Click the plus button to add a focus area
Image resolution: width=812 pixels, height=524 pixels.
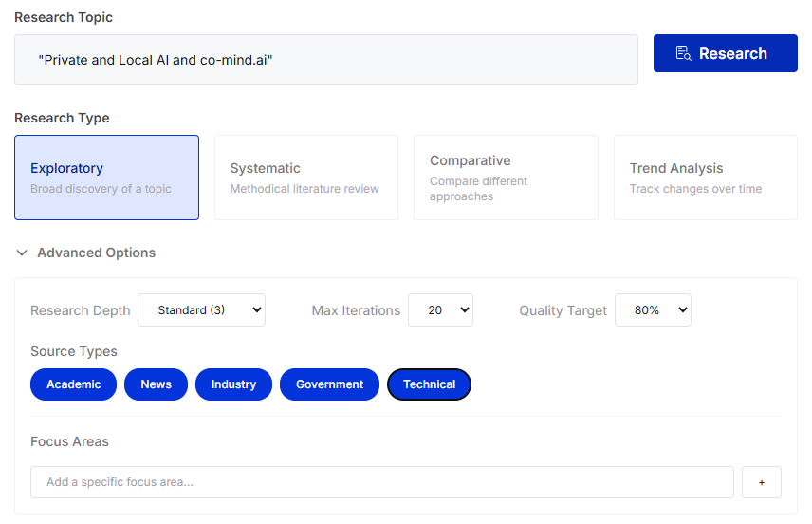click(762, 482)
